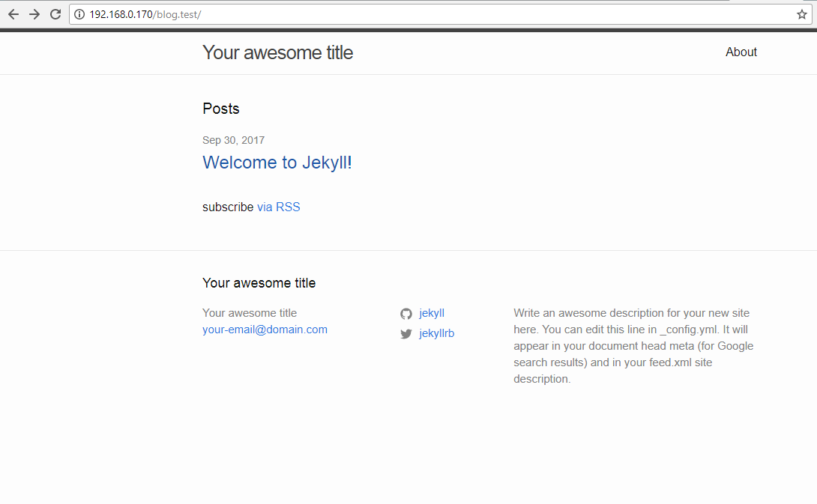Screen dimensions: 817x504
Task: Click the Sep 30, 2017 post date
Action: tap(233, 140)
